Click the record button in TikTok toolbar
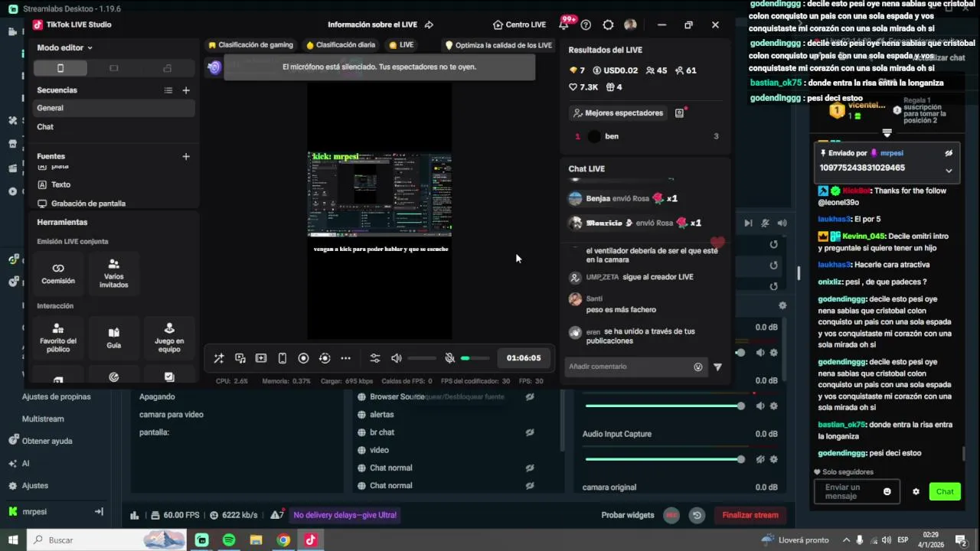 [x=303, y=358]
